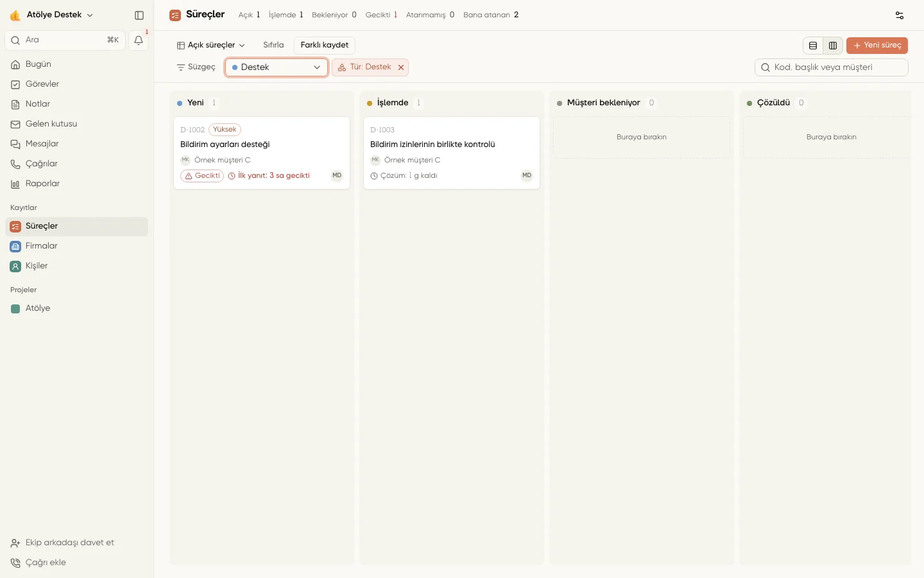Remove the Tür: Destek filter chip
Viewport: 924px width, 578px height.
coord(401,67)
